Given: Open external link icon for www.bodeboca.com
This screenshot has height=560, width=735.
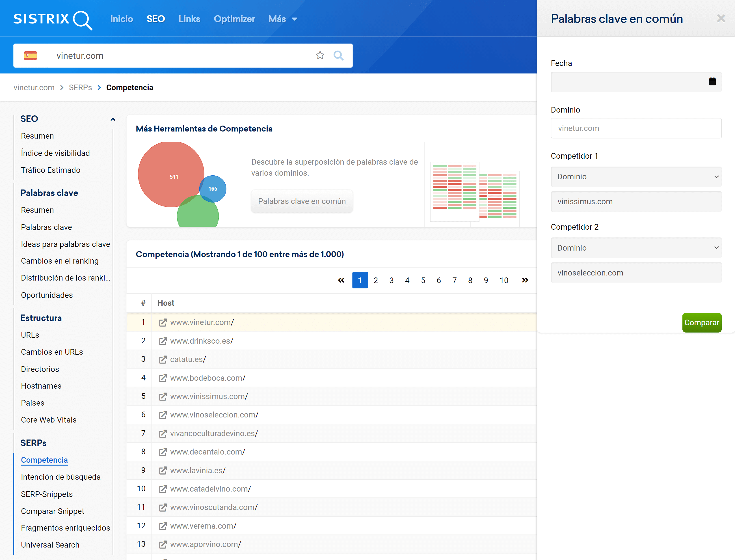Looking at the screenshot, I should coord(163,378).
